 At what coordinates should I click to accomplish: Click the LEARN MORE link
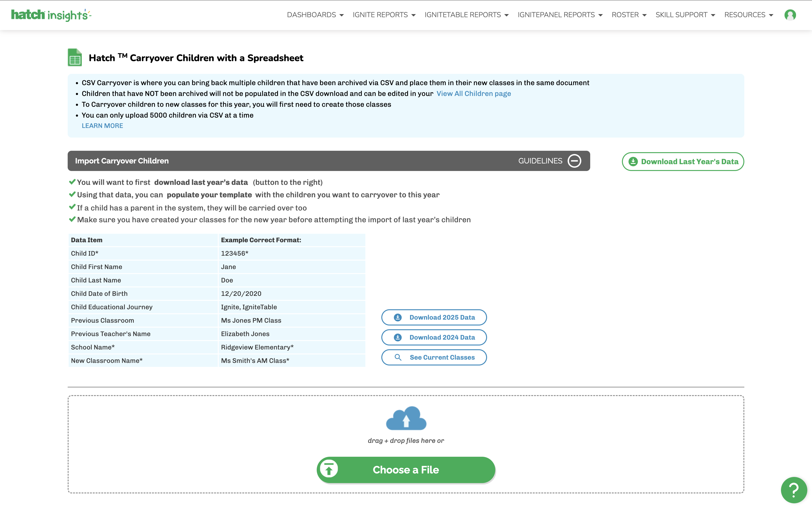(x=102, y=126)
